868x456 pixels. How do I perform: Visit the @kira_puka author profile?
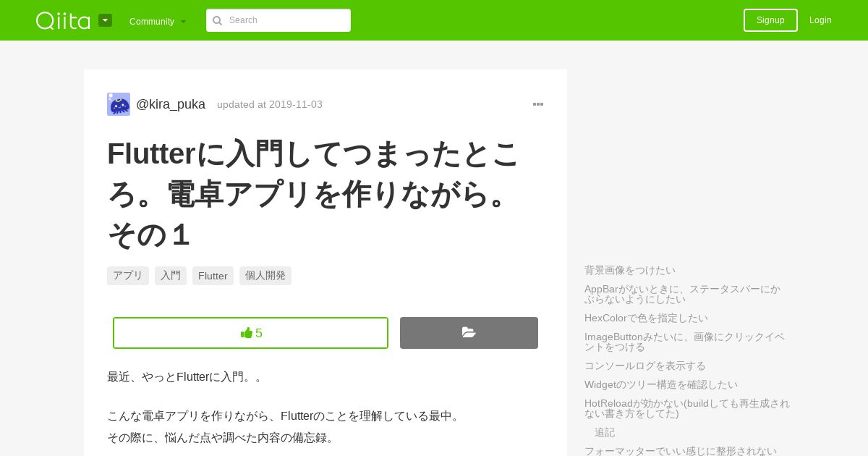171,104
